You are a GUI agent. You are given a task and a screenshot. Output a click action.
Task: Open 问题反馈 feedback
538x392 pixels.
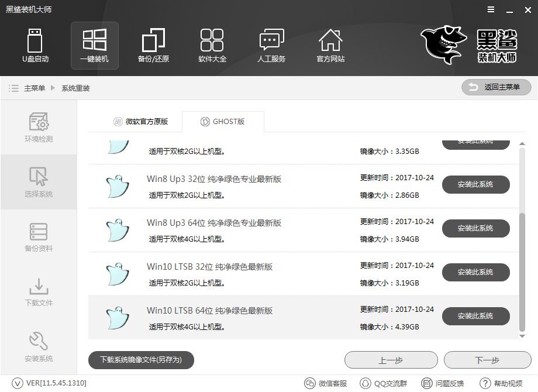tap(442, 383)
